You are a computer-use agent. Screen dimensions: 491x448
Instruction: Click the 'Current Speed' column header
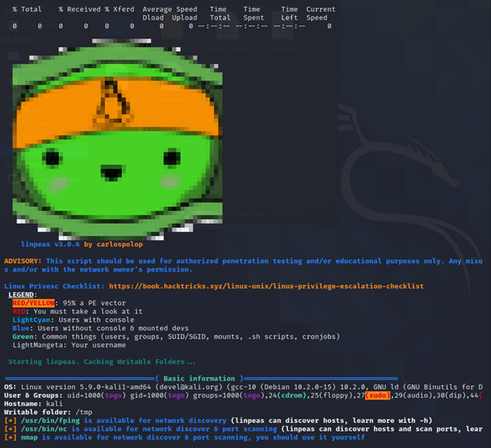pyautogui.click(x=320, y=13)
